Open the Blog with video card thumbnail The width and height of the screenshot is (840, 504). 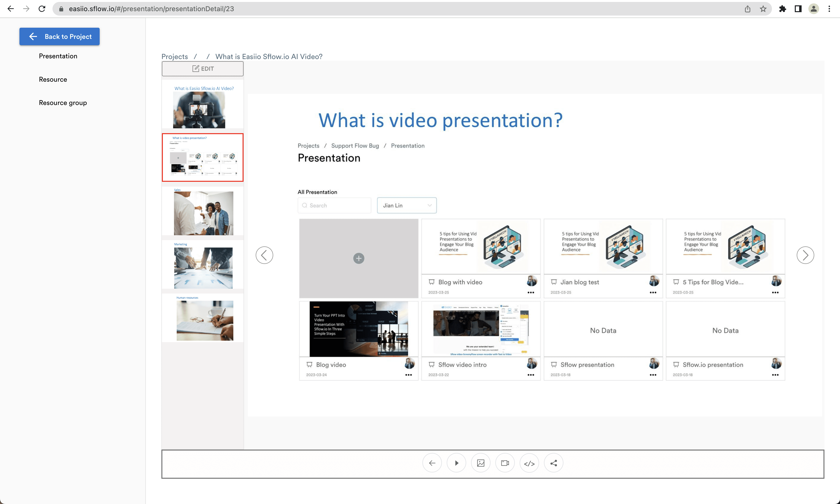tap(481, 246)
